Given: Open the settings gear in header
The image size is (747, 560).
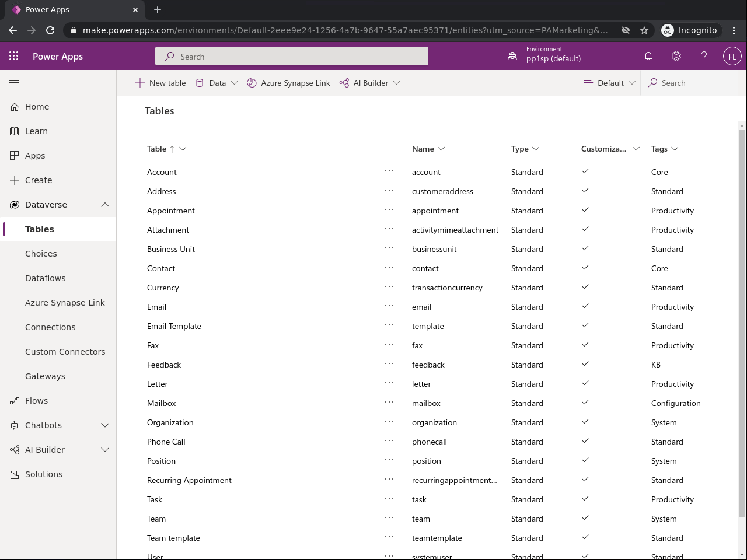Looking at the screenshot, I should [x=676, y=56].
